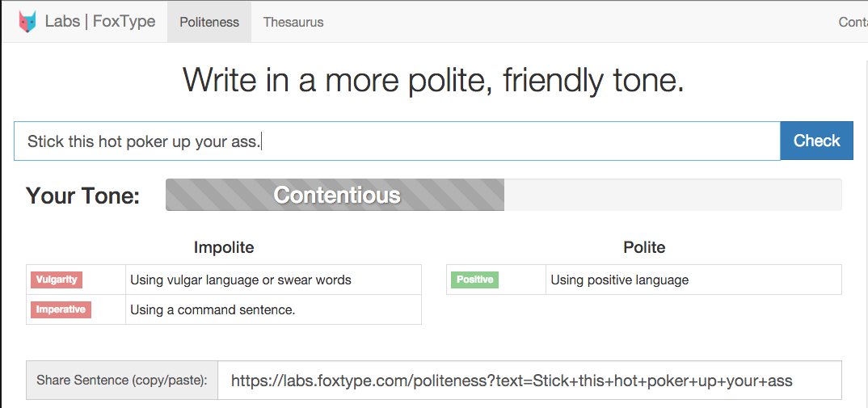868x408 pixels.
Task: Click the 'Your Tone:' label
Action: (x=82, y=196)
